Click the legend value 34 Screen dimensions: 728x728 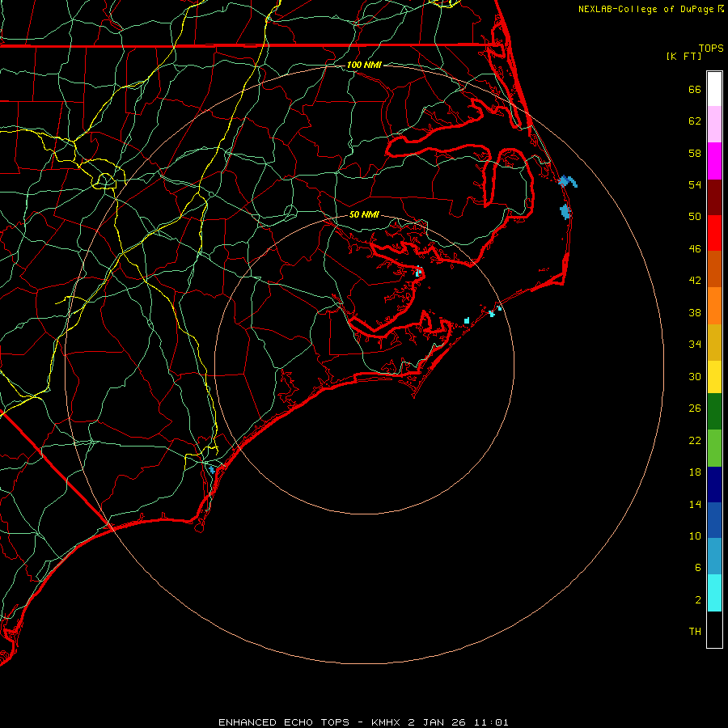click(695, 344)
